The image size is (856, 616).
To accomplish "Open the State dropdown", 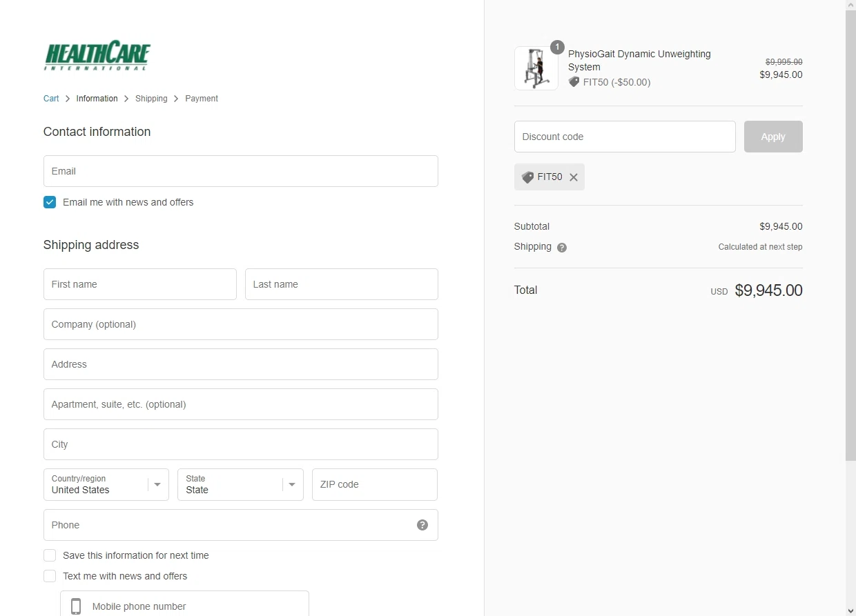I will tap(240, 484).
